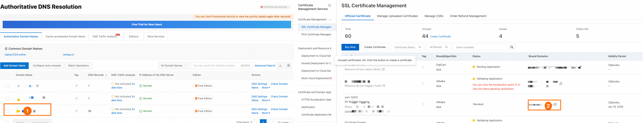Screen dimensions: 644x123
Task: Open the Manage Uploaded Certificates tab
Action: pos(397,16)
